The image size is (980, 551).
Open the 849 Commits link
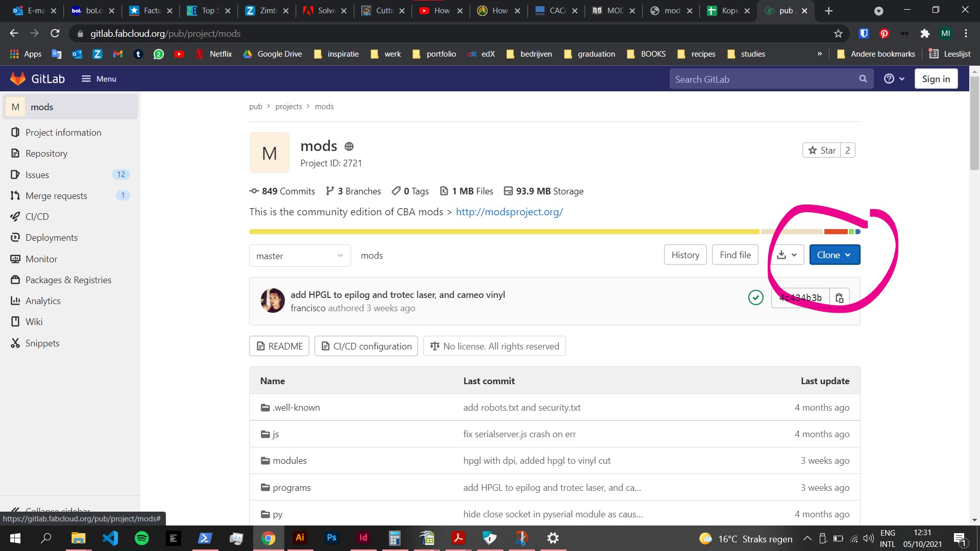282,191
